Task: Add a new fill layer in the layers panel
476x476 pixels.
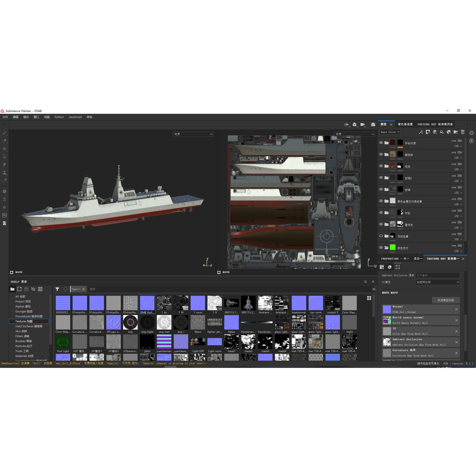Action: pos(442,132)
